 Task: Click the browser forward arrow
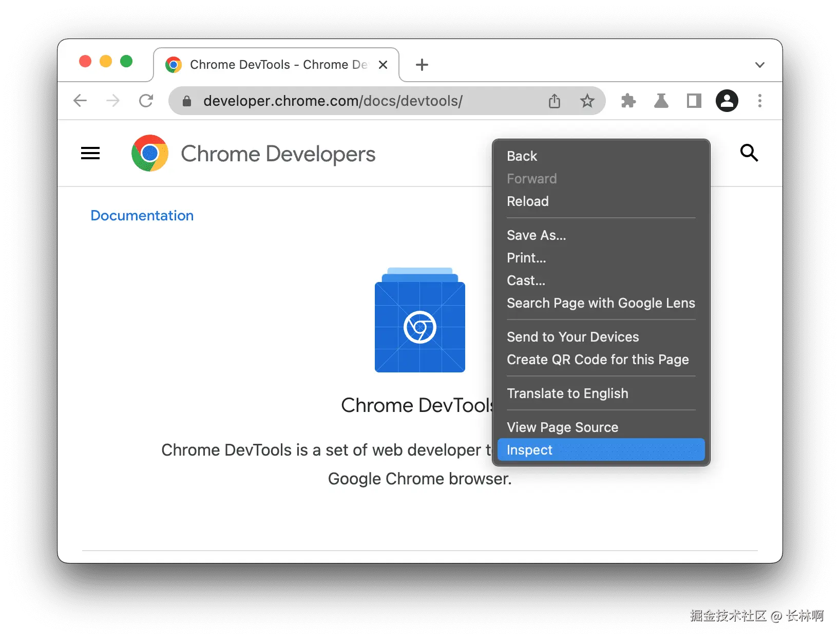click(x=113, y=101)
